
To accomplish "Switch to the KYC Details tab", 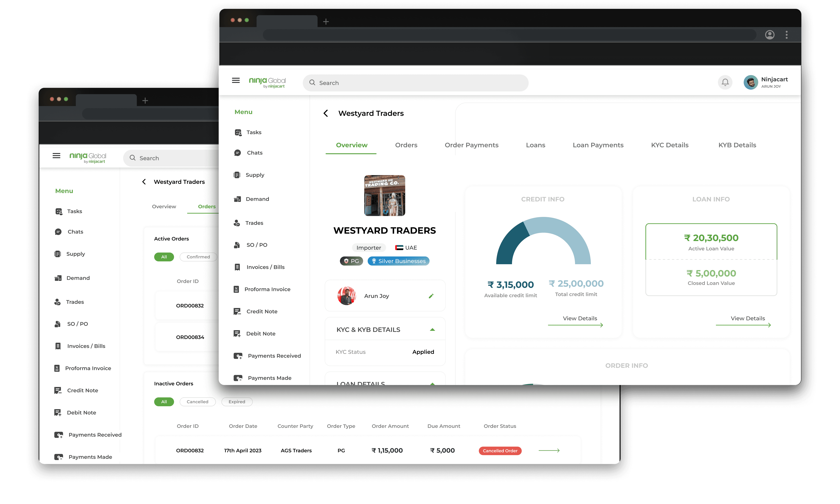I will (x=669, y=145).
